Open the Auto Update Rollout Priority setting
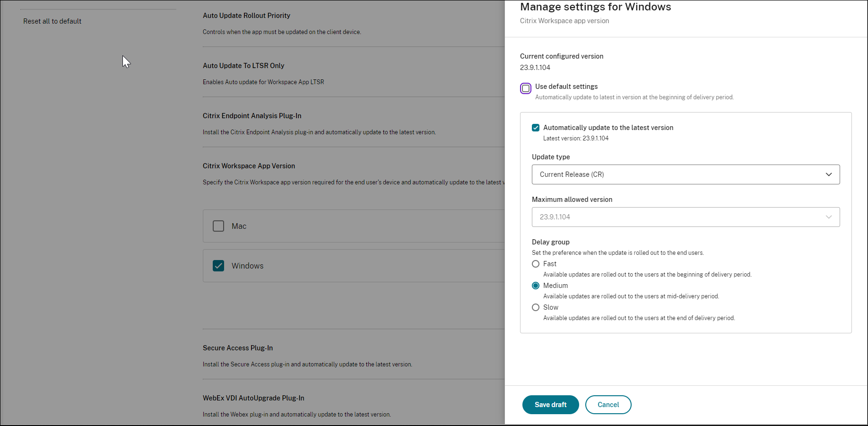The image size is (868, 426). (246, 16)
